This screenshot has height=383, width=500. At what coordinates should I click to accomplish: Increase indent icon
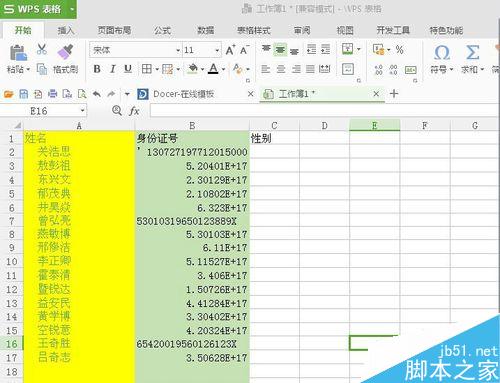325,50
